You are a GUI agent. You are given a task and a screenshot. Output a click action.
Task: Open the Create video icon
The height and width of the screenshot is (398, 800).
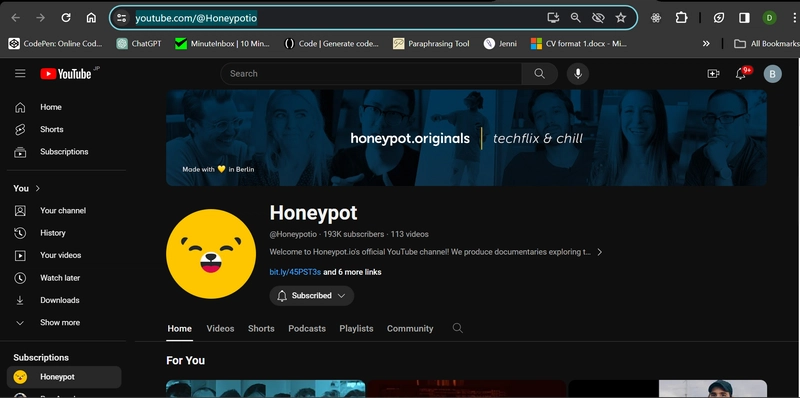pos(713,74)
